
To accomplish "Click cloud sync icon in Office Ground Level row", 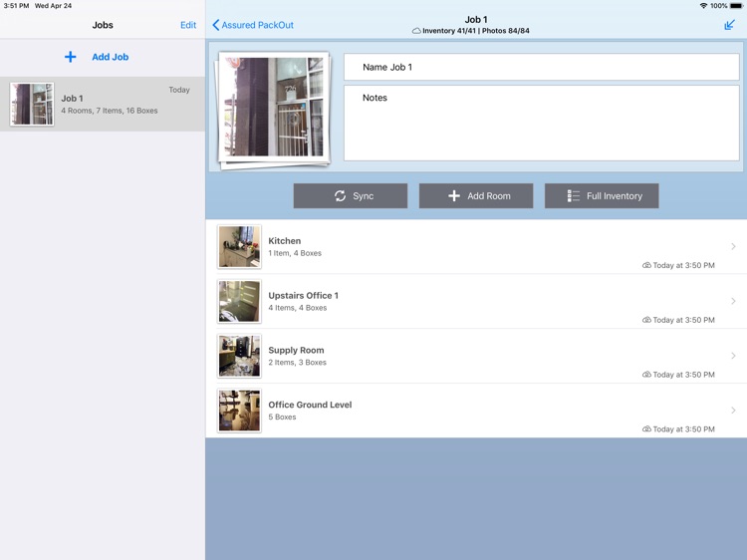I will [646, 428].
